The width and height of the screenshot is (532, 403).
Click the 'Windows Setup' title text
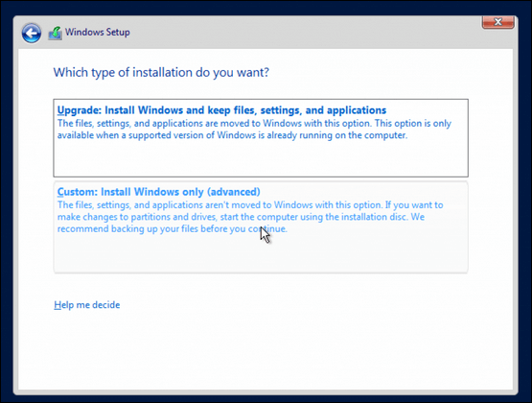[x=98, y=33]
